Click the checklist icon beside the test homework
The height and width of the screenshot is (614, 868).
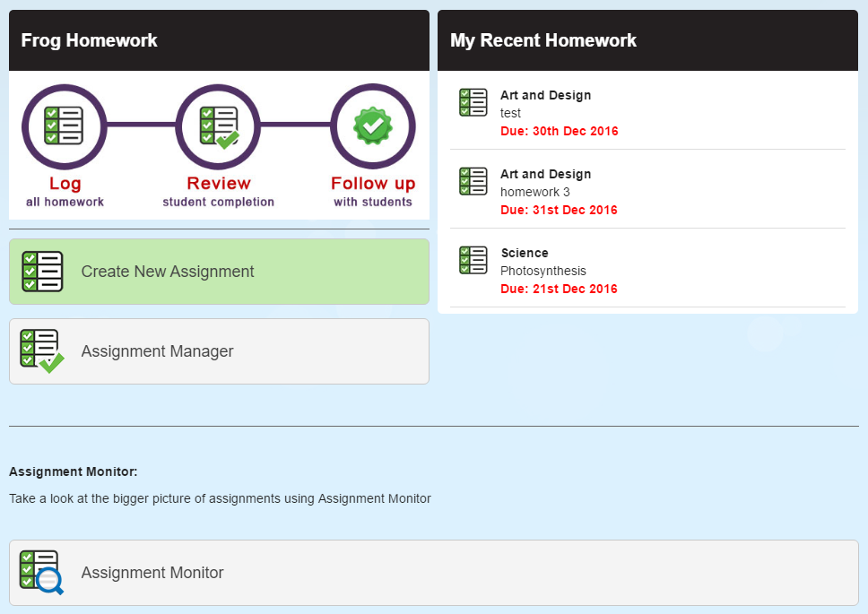click(x=473, y=102)
